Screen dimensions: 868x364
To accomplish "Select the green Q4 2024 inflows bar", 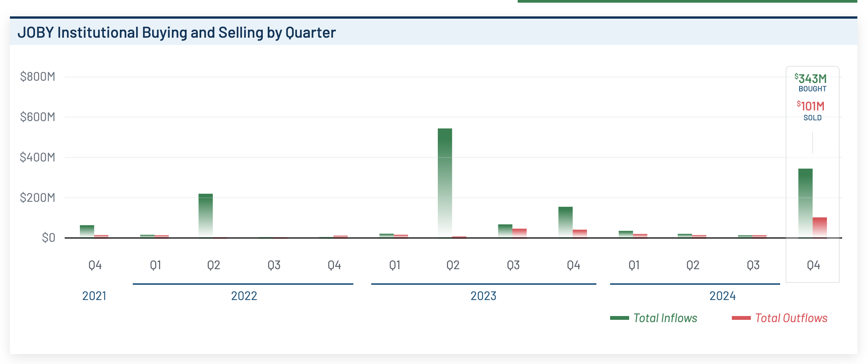I will click(805, 203).
